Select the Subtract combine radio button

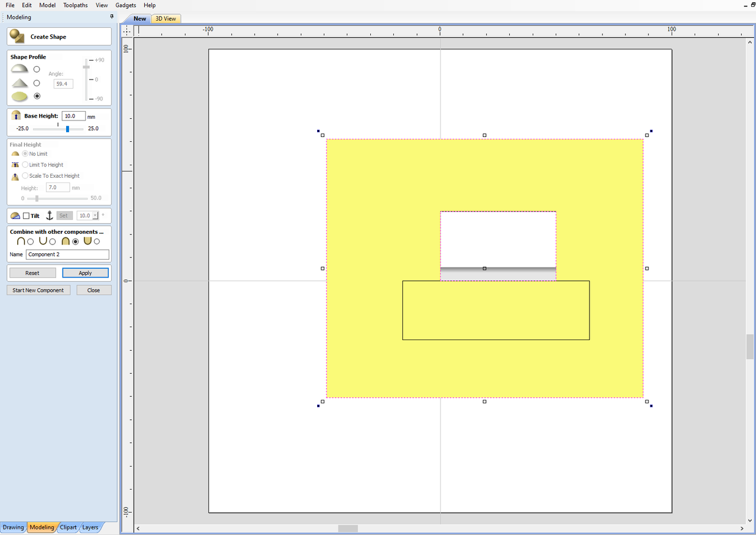(53, 242)
